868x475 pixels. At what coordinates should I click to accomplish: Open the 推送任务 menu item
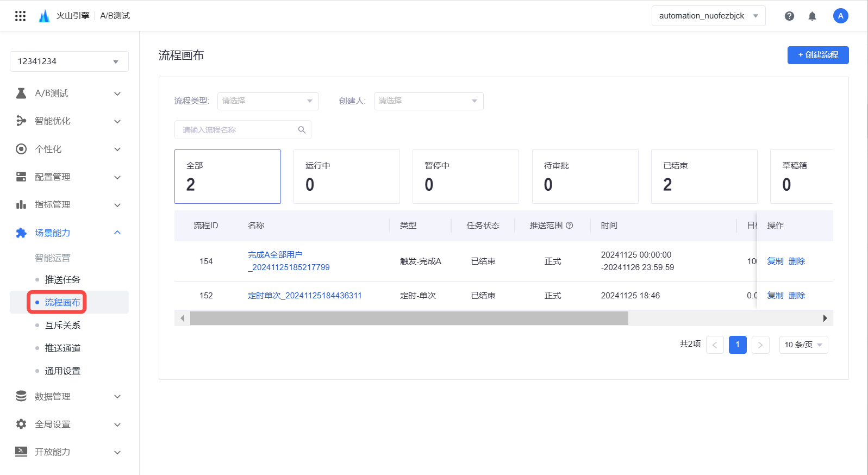coord(63,279)
